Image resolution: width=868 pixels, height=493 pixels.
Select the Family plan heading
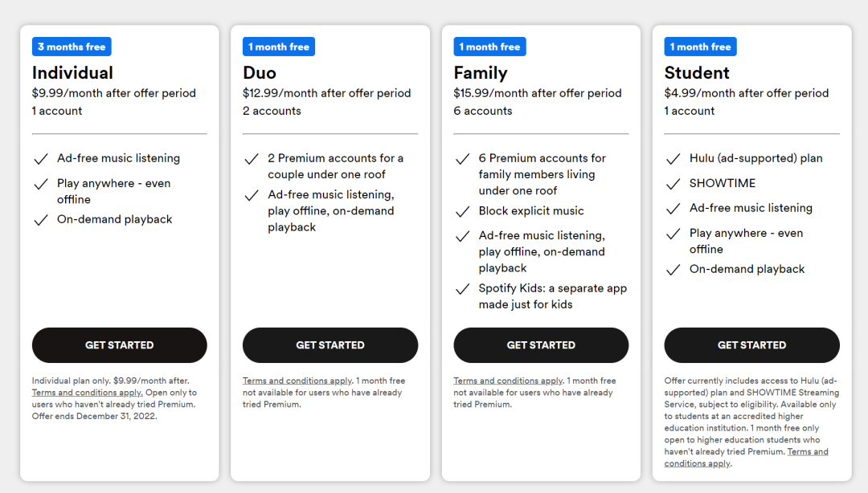click(x=481, y=73)
